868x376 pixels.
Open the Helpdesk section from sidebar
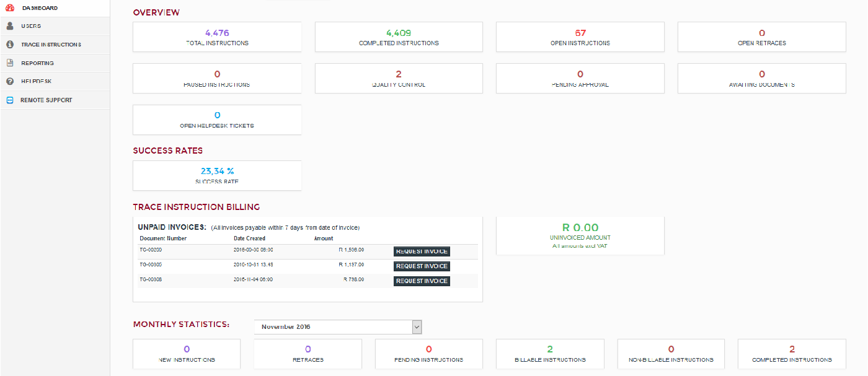37,81
